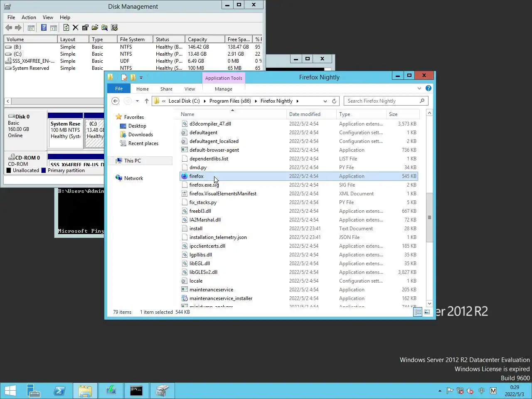
Task: Click Capacity column header in Disk Management
Action: [x=204, y=39]
